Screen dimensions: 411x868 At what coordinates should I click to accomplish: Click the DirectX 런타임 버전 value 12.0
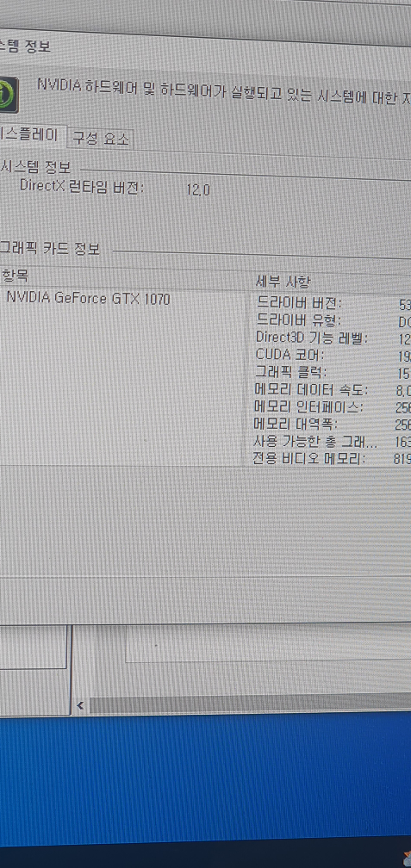pos(198,190)
